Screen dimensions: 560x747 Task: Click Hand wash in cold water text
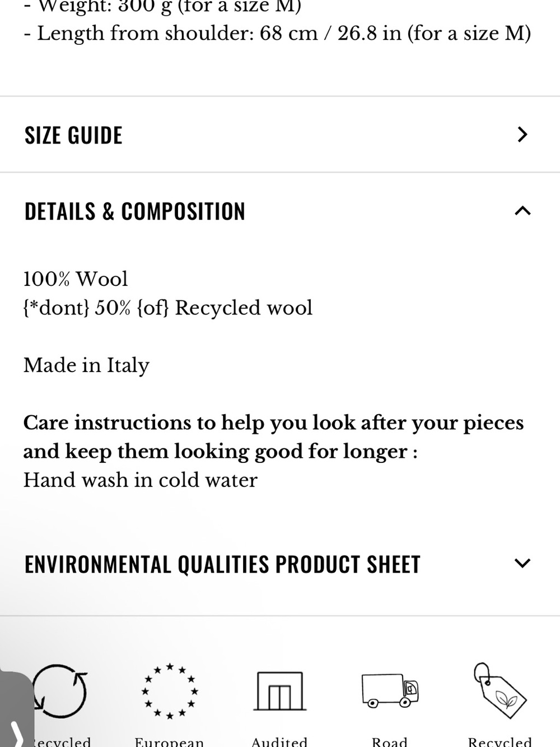coord(140,480)
